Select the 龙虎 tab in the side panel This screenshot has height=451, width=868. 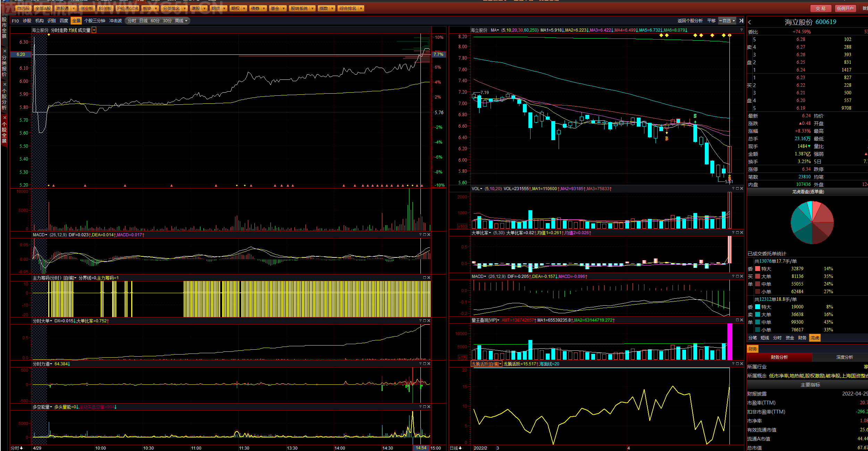815,338
